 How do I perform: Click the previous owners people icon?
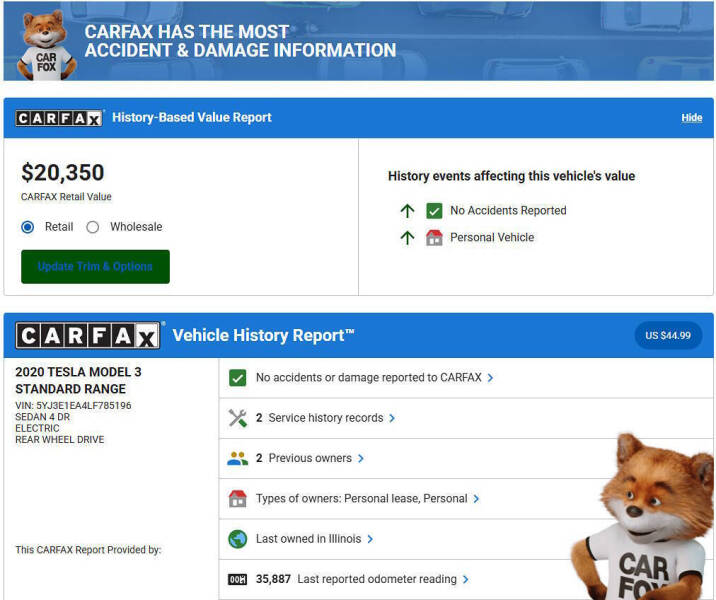(x=237, y=458)
